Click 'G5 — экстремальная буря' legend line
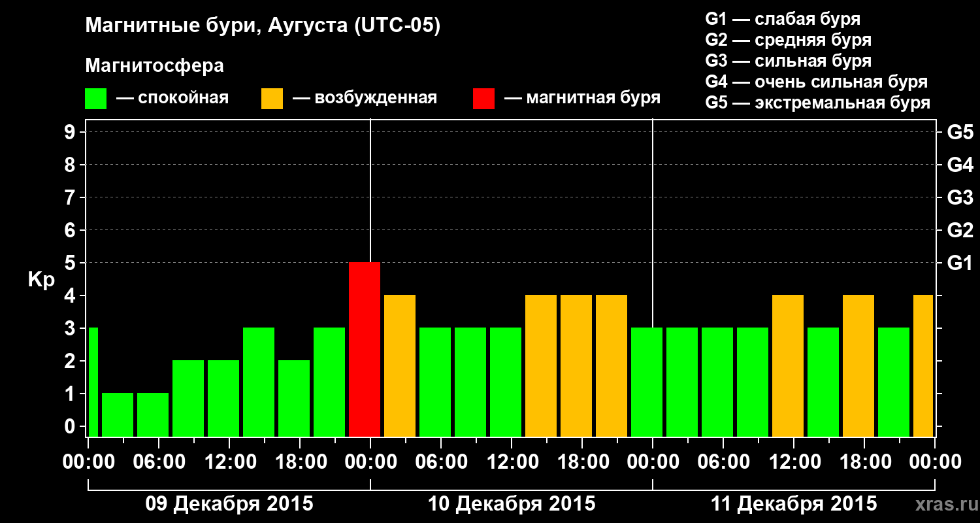Viewport: 980px width, 523px height. (x=818, y=103)
